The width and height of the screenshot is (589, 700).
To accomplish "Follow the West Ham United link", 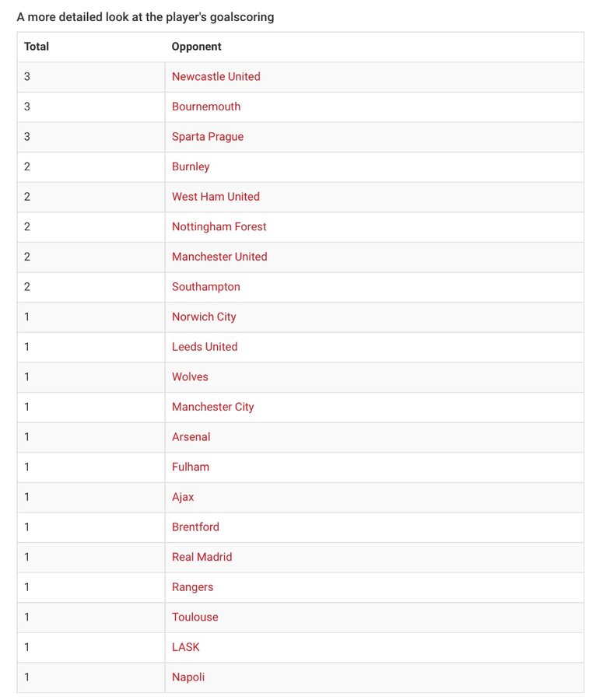I will coord(216,197).
